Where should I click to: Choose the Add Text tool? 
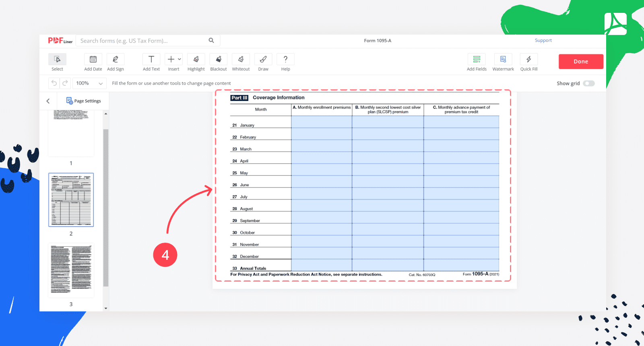click(x=151, y=60)
